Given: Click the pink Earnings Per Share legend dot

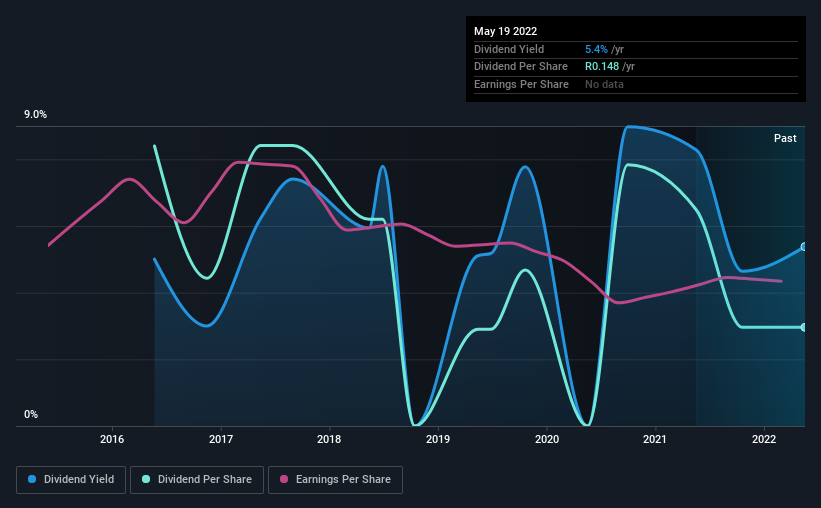Looking at the screenshot, I should click(x=284, y=479).
